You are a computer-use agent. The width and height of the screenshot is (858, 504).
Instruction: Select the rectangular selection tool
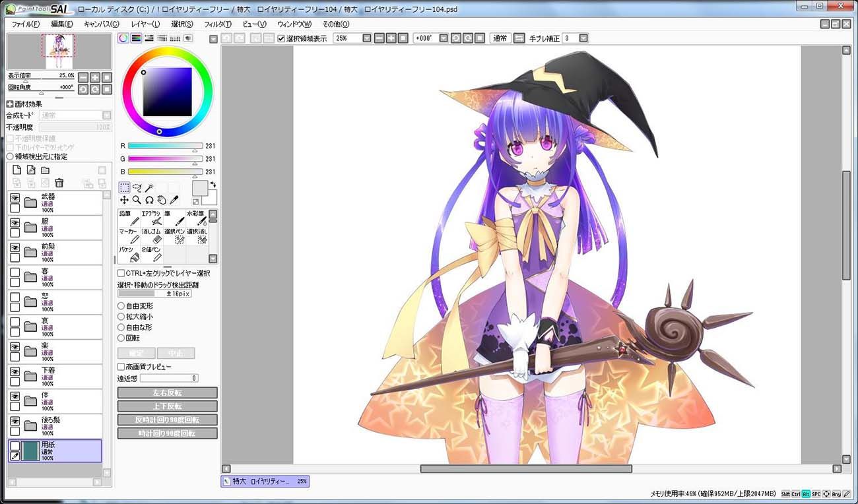124,187
